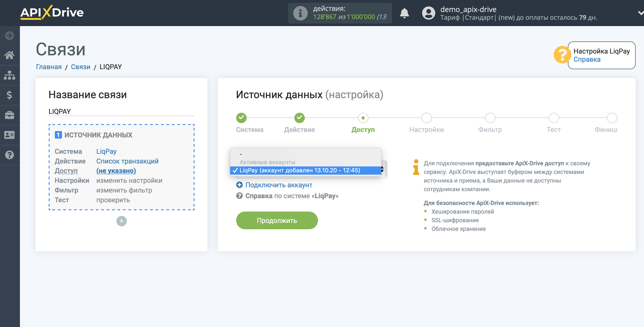Expand sidebar with arrow icon
The width and height of the screenshot is (644, 327).
[10, 36]
